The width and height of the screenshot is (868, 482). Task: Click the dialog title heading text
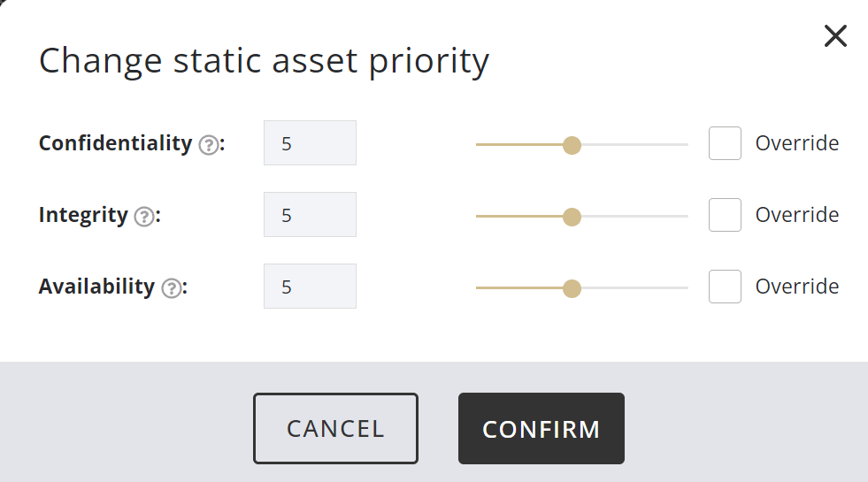pyautogui.click(x=264, y=61)
